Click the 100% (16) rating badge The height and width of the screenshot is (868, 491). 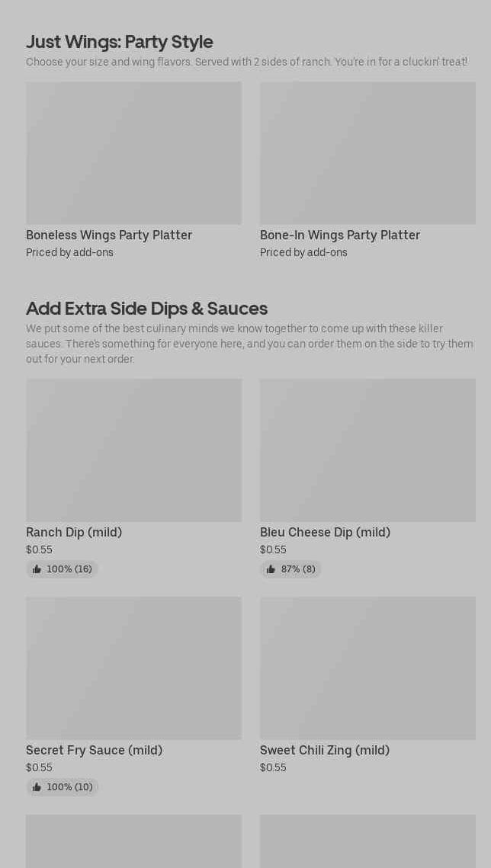[x=62, y=569]
